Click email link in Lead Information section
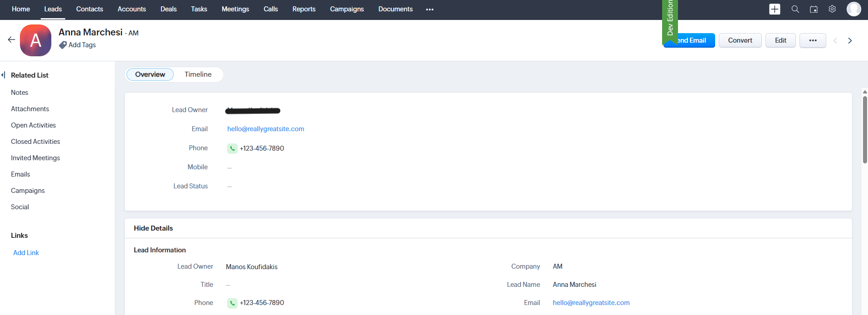The image size is (868, 315). [x=591, y=303]
